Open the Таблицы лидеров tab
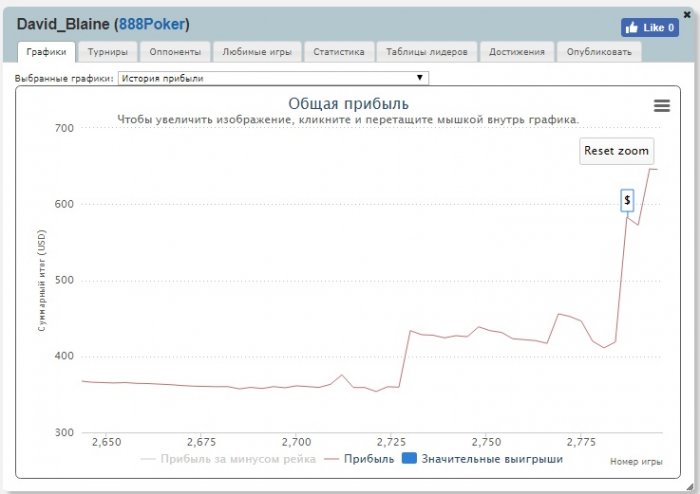This screenshot has width=700, height=494. coord(427,52)
